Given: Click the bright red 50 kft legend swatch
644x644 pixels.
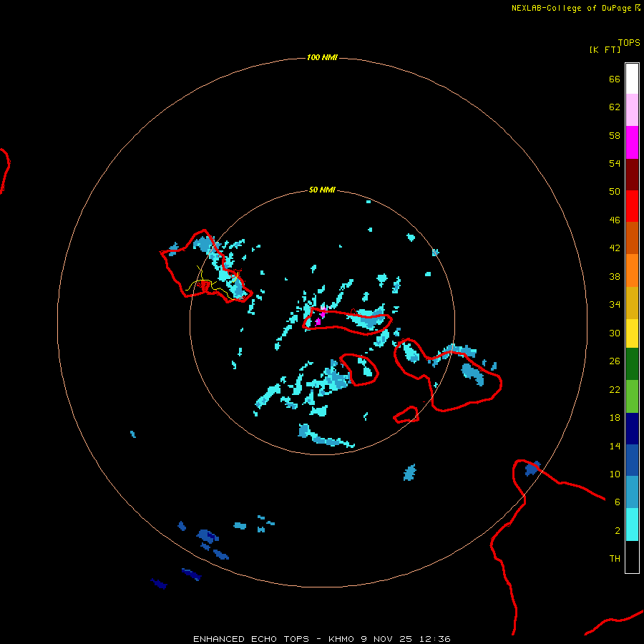Looking at the screenshot, I should (632, 207).
